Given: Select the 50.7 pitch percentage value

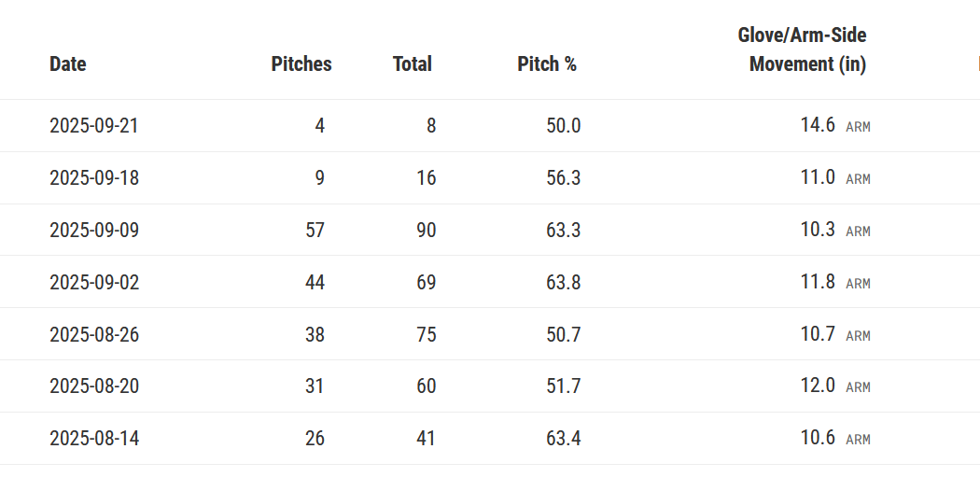Looking at the screenshot, I should pos(563,334).
